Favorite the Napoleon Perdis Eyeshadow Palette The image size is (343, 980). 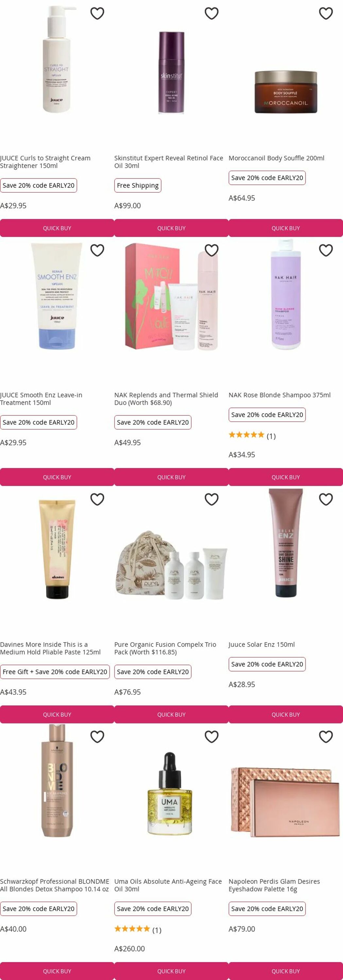(x=325, y=737)
